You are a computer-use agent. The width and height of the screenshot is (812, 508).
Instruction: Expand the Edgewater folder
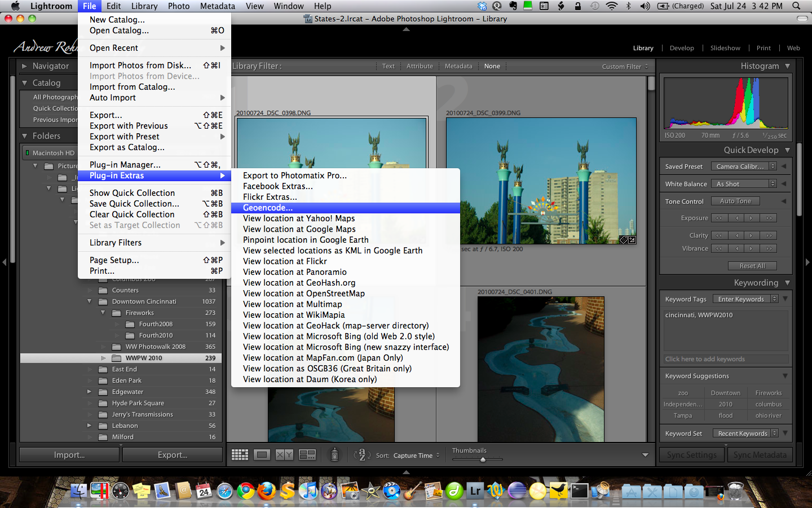[89, 392]
